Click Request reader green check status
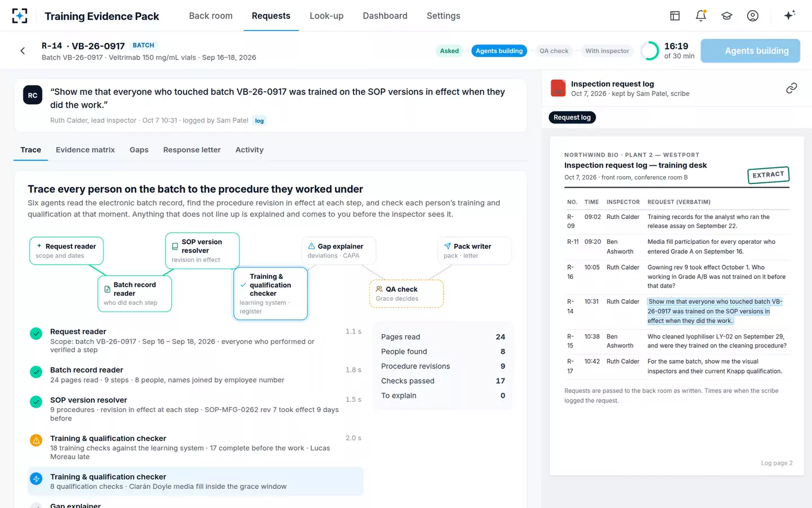This screenshot has height=508, width=812. (x=36, y=334)
